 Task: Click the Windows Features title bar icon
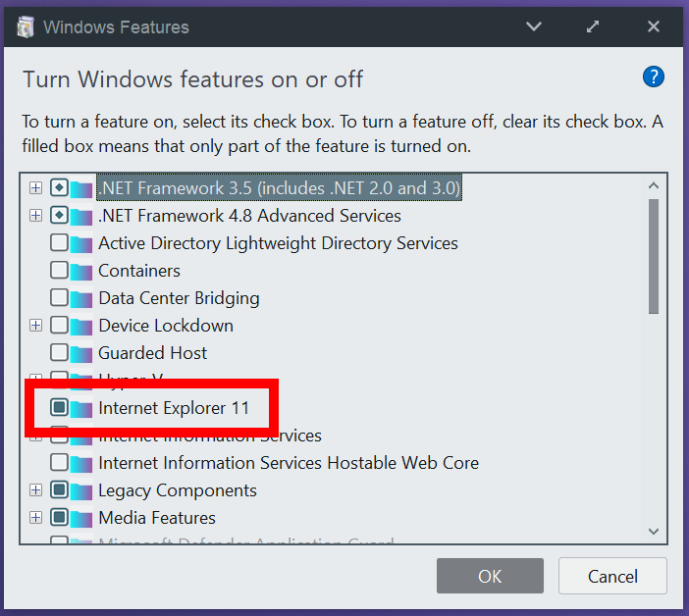click(25, 26)
